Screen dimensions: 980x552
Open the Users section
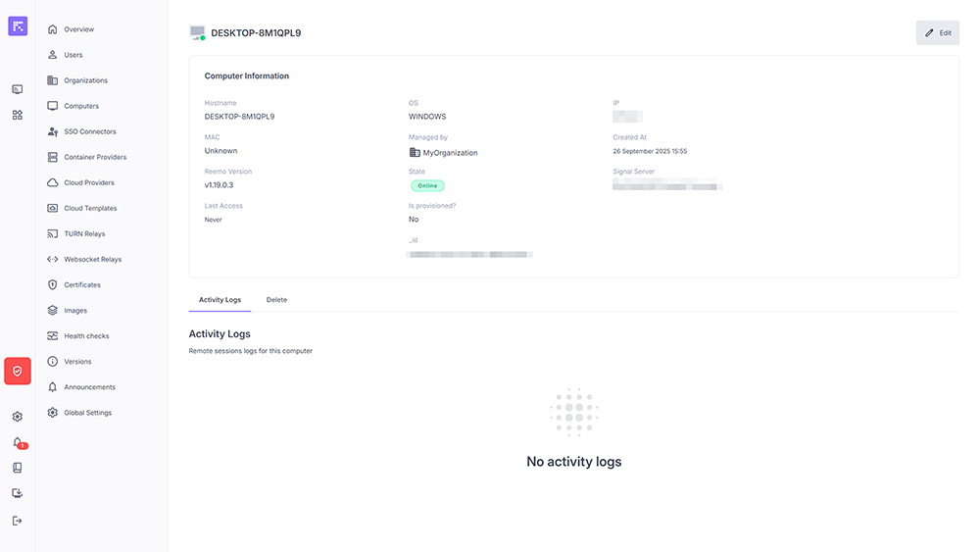pos(73,55)
